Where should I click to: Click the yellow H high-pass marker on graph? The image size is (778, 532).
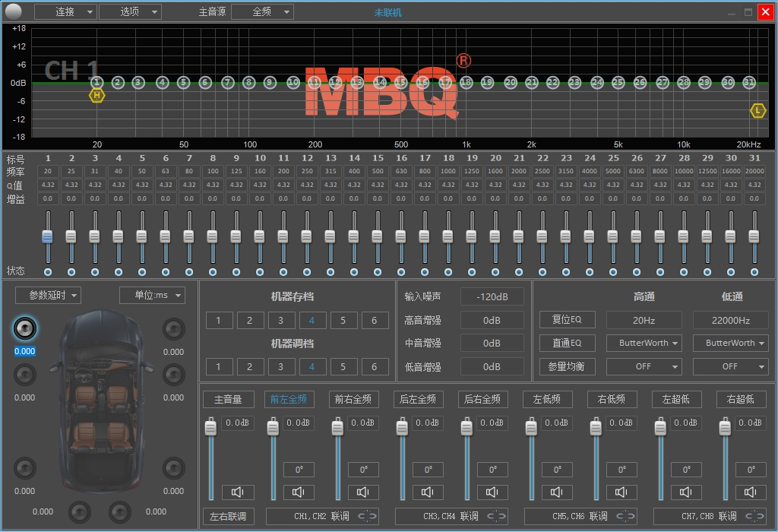coord(96,95)
